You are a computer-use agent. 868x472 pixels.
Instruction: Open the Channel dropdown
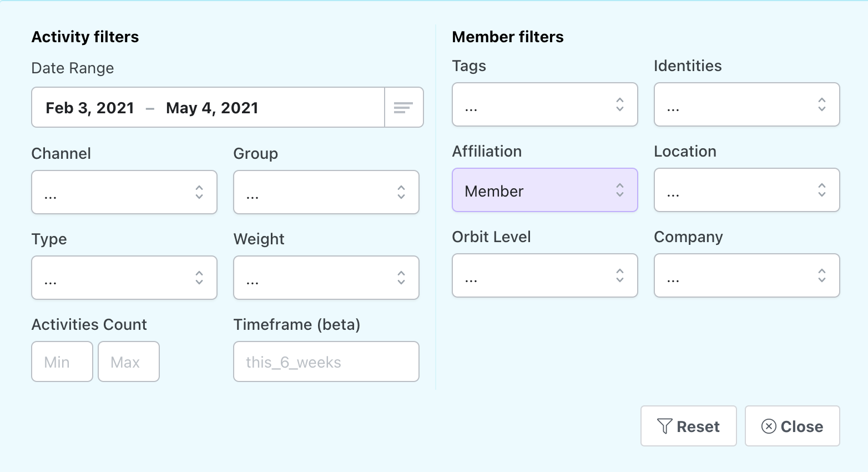(124, 192)
